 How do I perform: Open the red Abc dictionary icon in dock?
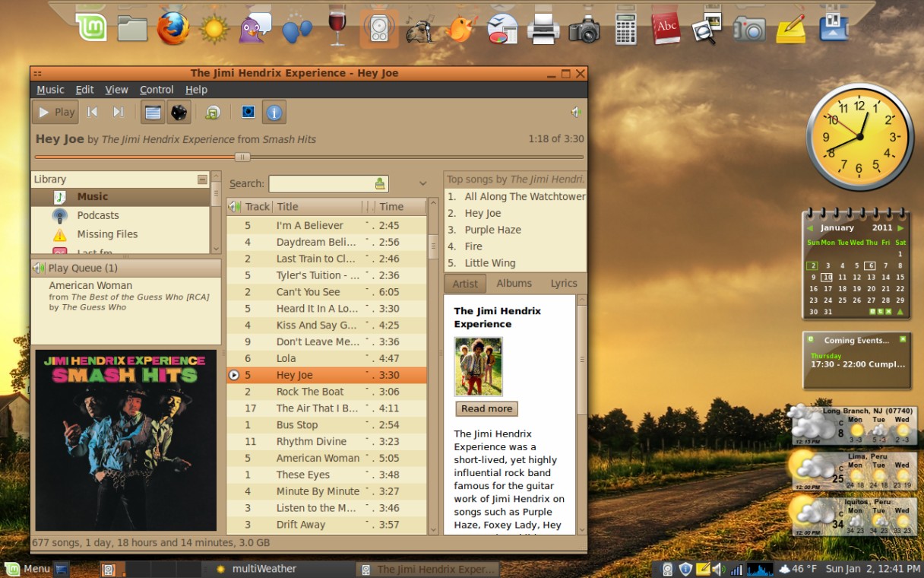tap(666, 29)
